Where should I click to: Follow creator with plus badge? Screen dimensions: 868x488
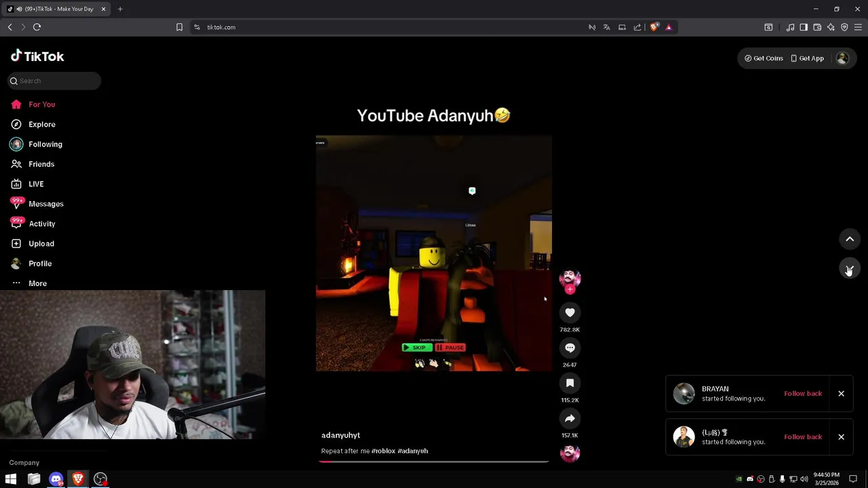coord(570,289)
